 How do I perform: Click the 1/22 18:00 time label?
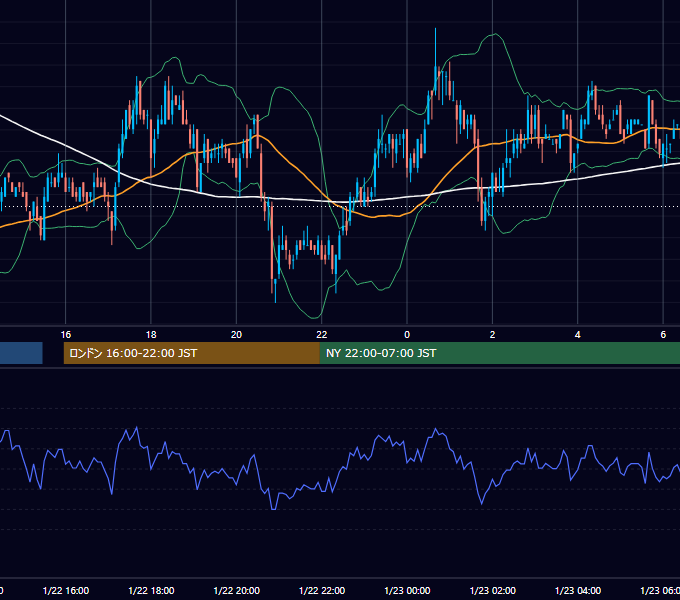(x=151, y=590)
